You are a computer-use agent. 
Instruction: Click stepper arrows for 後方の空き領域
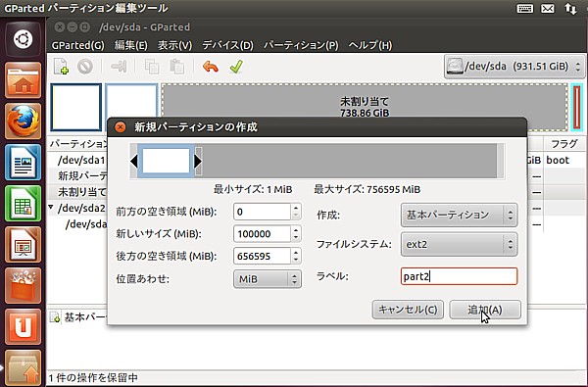pyautogui.click(x=296, y=256)
